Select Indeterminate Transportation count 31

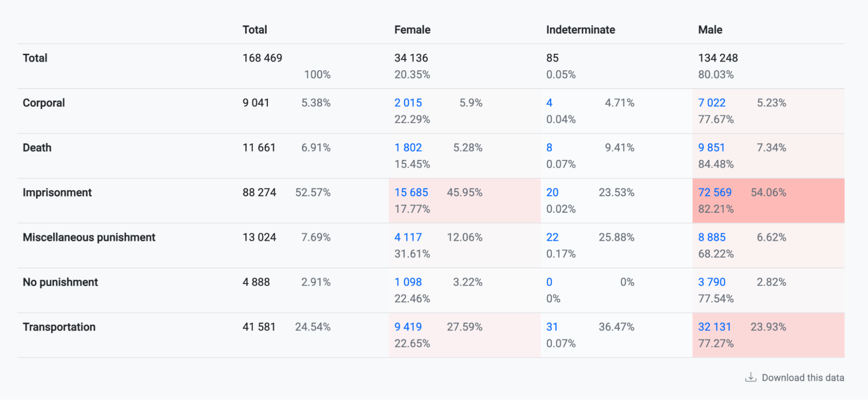(x=552, y=327)
